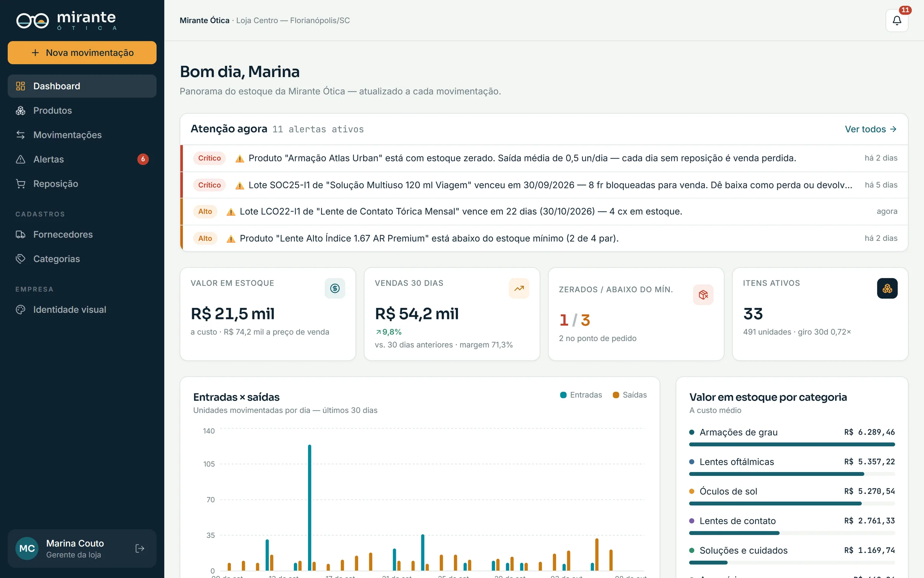
Task: Click the Mirante Ótica breadcrumb text
Action: pos(204,20)
